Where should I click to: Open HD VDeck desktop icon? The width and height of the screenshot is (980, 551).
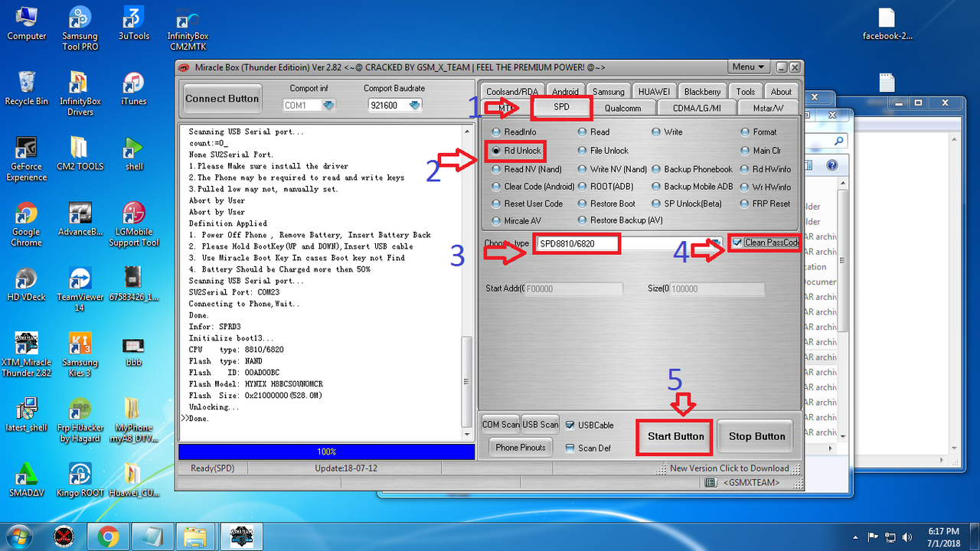pos(26,283)
